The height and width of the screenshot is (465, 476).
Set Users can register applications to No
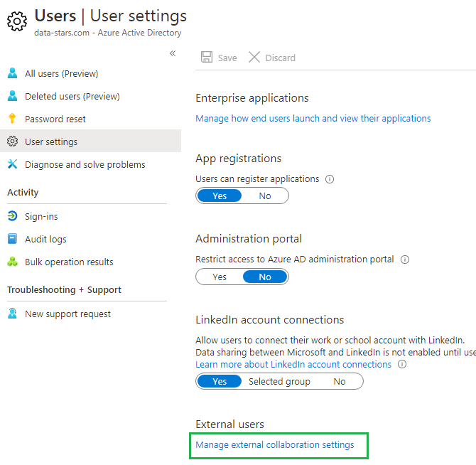point(265,196)
